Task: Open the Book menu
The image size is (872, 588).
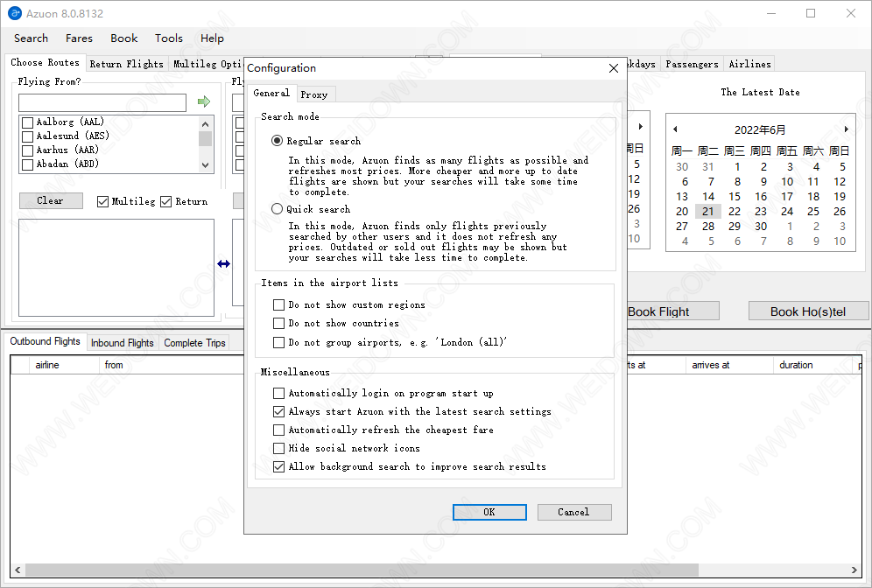Action: pyautogui.click(x=124, y=38)
